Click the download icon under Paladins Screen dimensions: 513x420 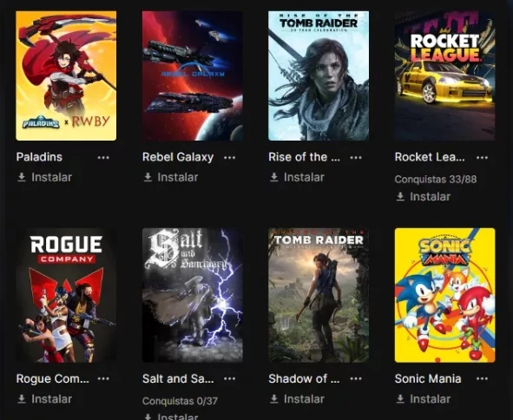pos(22,177)
